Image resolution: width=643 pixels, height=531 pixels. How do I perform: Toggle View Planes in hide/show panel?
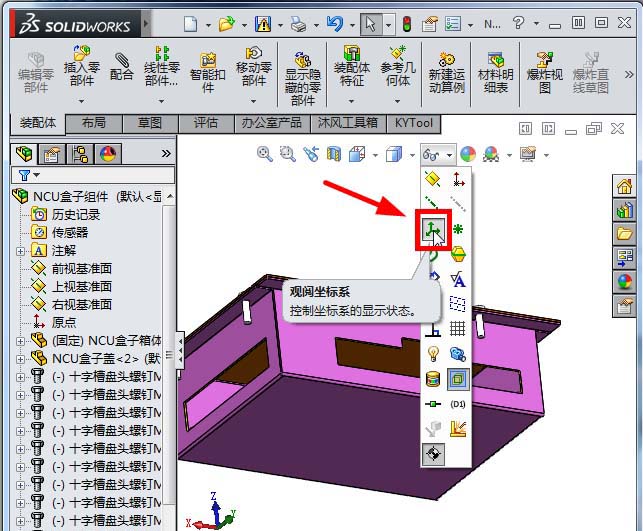tap(433, 179)
